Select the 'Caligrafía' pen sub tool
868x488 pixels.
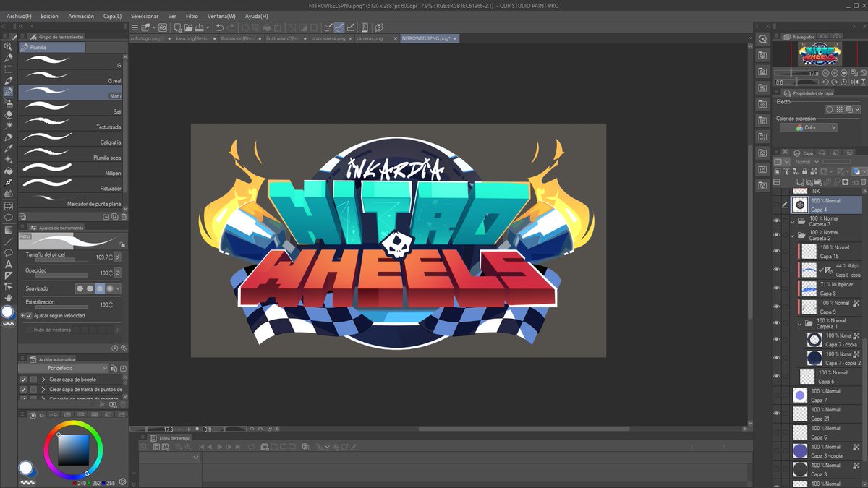point(70,138)
